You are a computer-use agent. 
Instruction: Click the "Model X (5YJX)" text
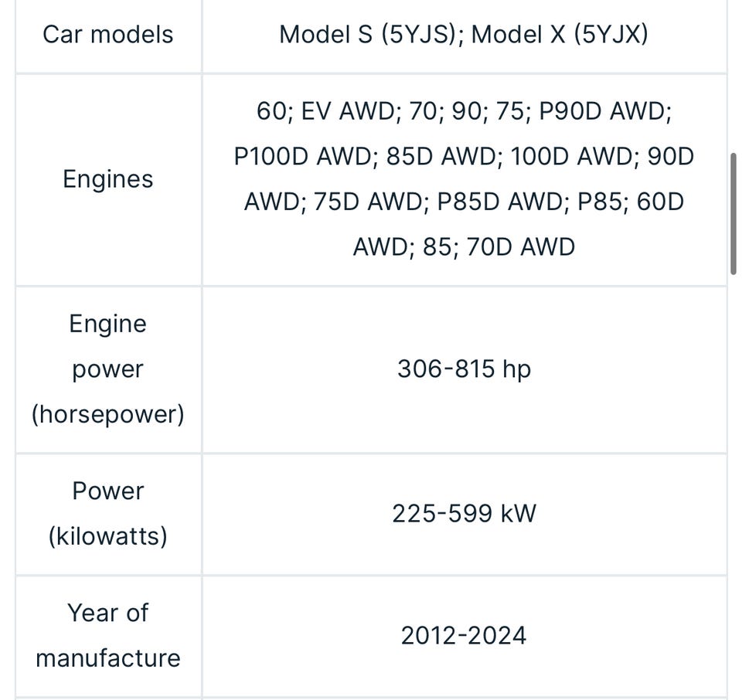[x=560, y=35]
